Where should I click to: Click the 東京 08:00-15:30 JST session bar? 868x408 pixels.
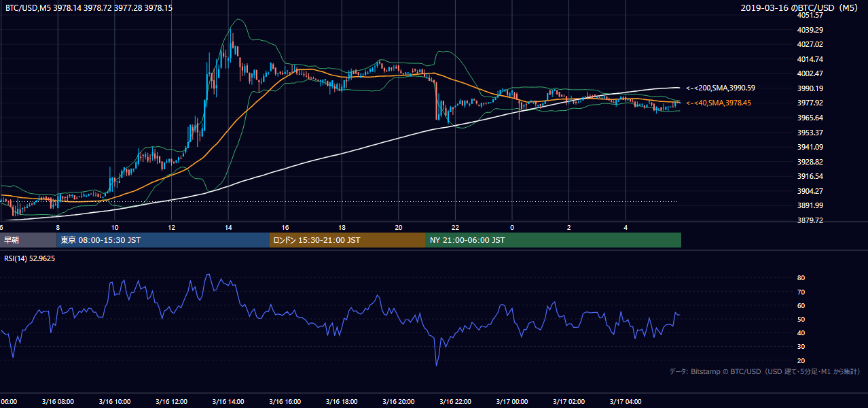[x=163, y=240]
